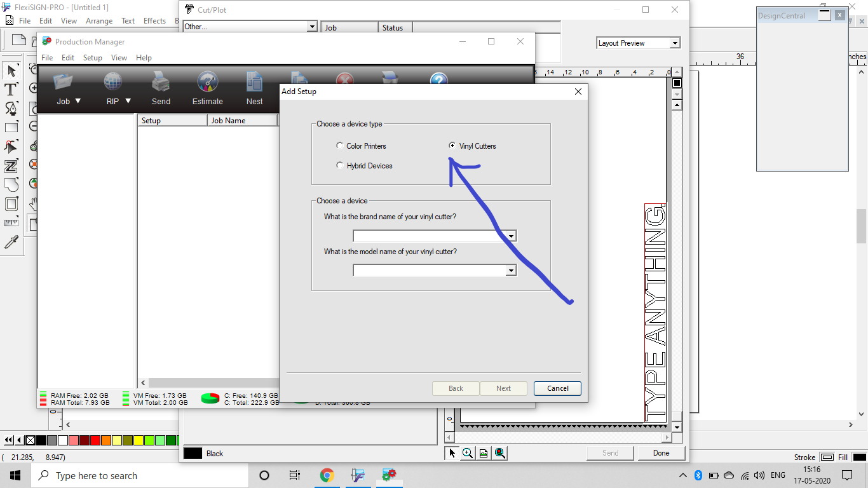Select the Color Printers radio button
This screenshot has height=488, width=868.
(x=340, y=146)
